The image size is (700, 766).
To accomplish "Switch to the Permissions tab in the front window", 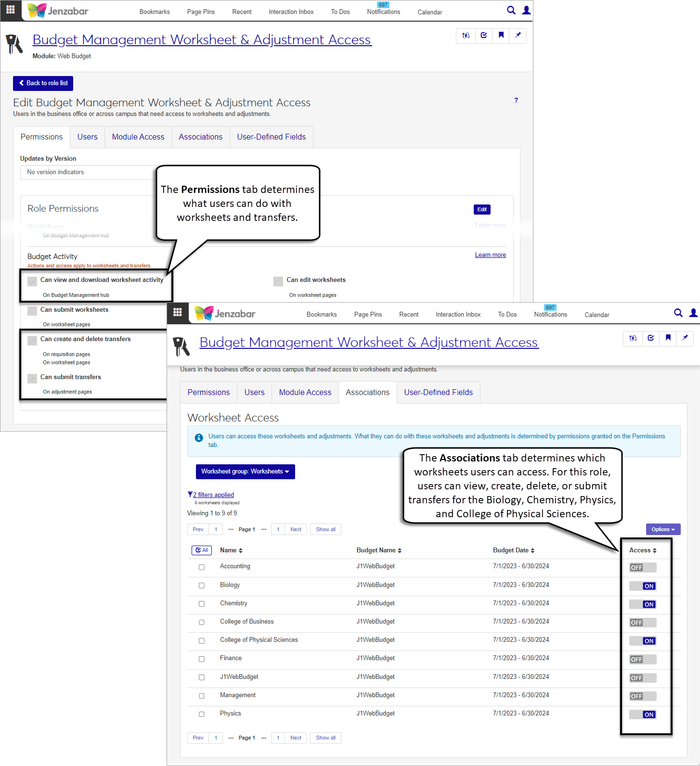I will [x=209, y=393].
